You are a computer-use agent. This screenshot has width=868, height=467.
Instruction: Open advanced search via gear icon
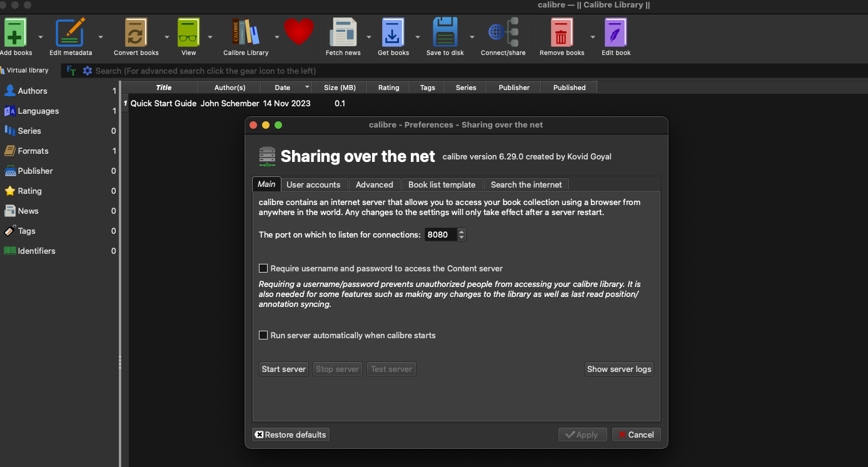click(88, 71)
